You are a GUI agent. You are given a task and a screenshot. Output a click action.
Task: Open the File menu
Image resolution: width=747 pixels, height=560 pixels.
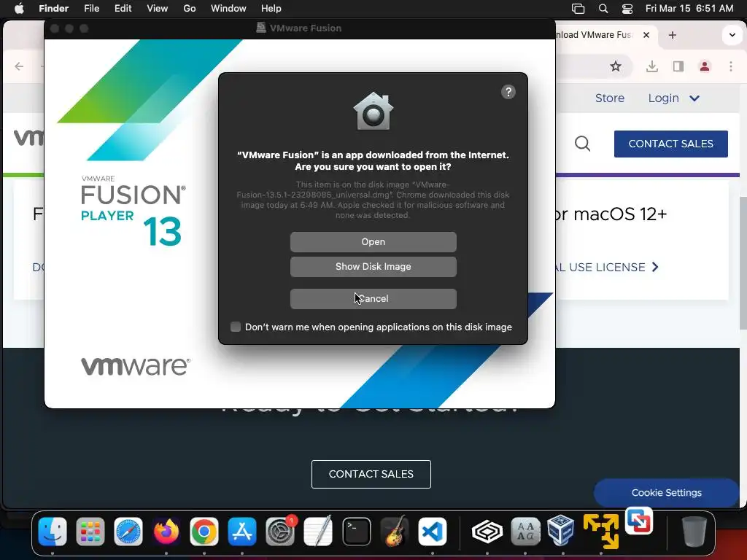(91, 9)
